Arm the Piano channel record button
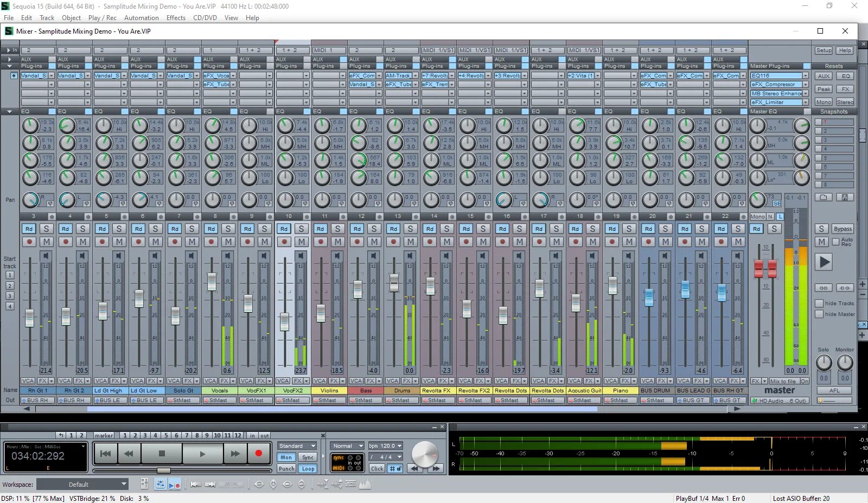Screen dimensions: 868x503 point(612,242)
